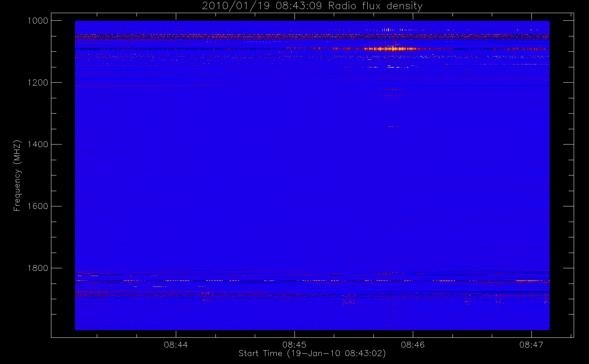Image resolution: width=589 pixels, height=364 pixels.
Task: Click the 08:44 time tick label
Action: (x=176, y=345)
